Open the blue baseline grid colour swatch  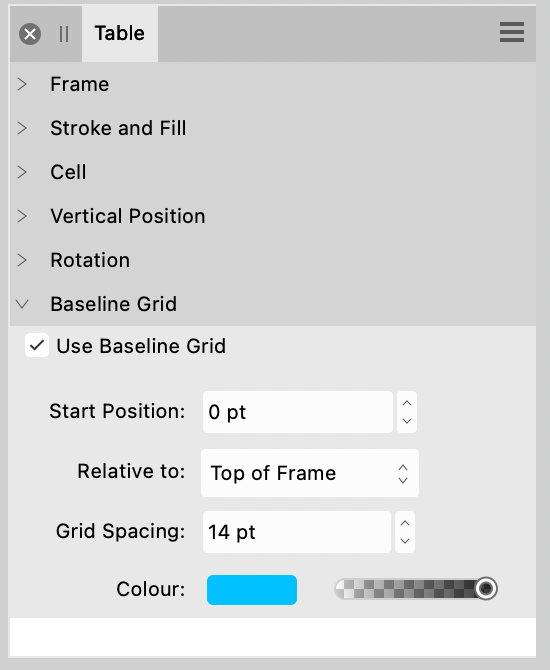coord(252,590)
